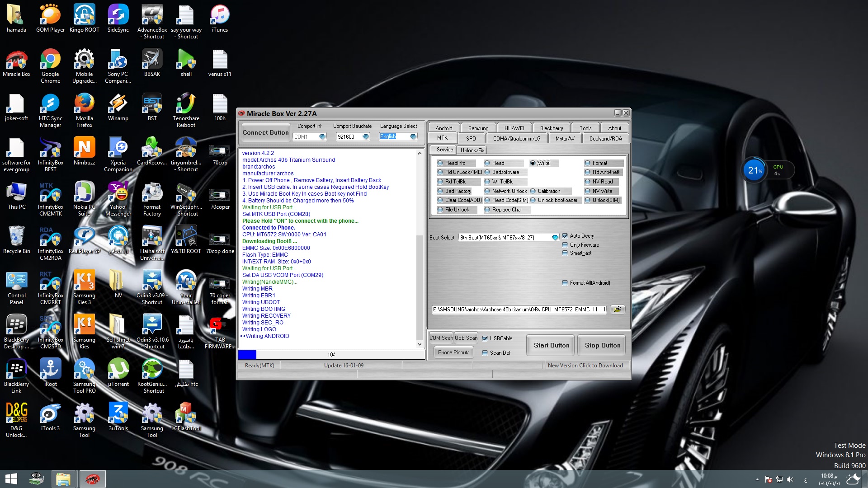Image resolution: width=868 pixels, height=488 pixels.
Task: Open Windows Start button
Action: pos(11,479)
